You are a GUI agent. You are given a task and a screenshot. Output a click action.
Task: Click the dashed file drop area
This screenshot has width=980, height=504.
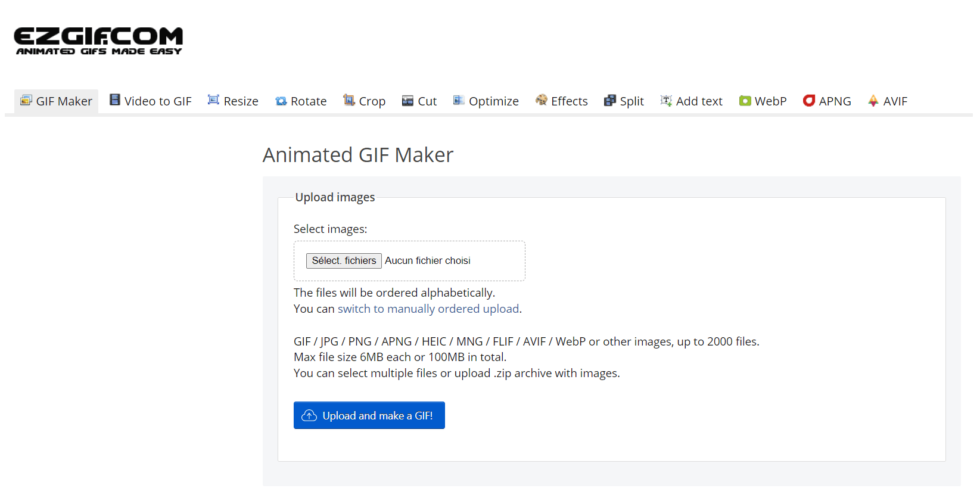click(x=409, y=261)
